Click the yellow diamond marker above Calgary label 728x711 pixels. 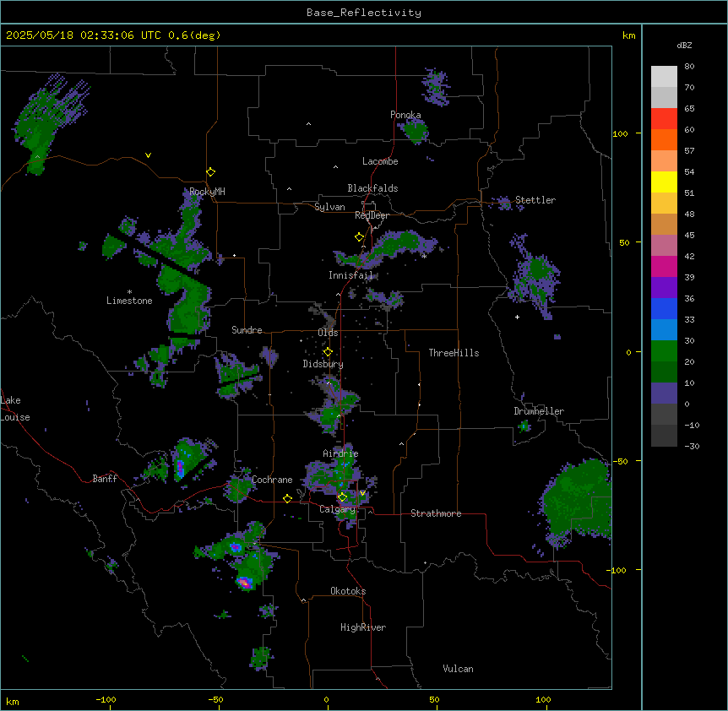coord(343,497)
